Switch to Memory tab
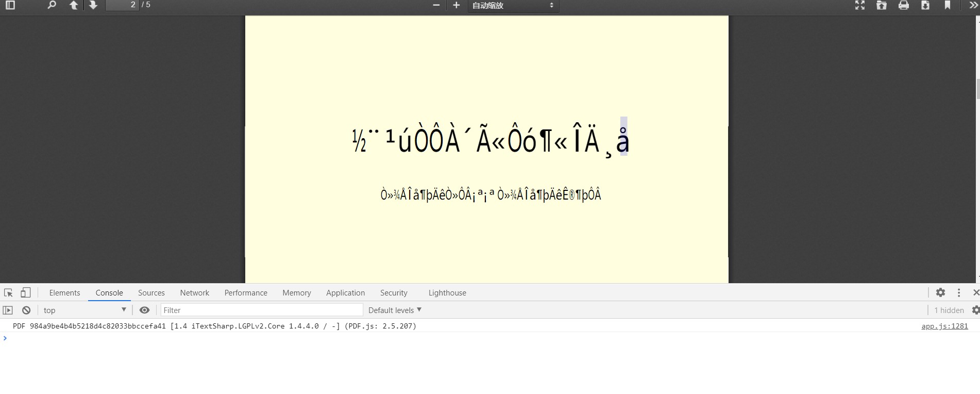This screenshot has height=394, width=980. click(297, 292)
